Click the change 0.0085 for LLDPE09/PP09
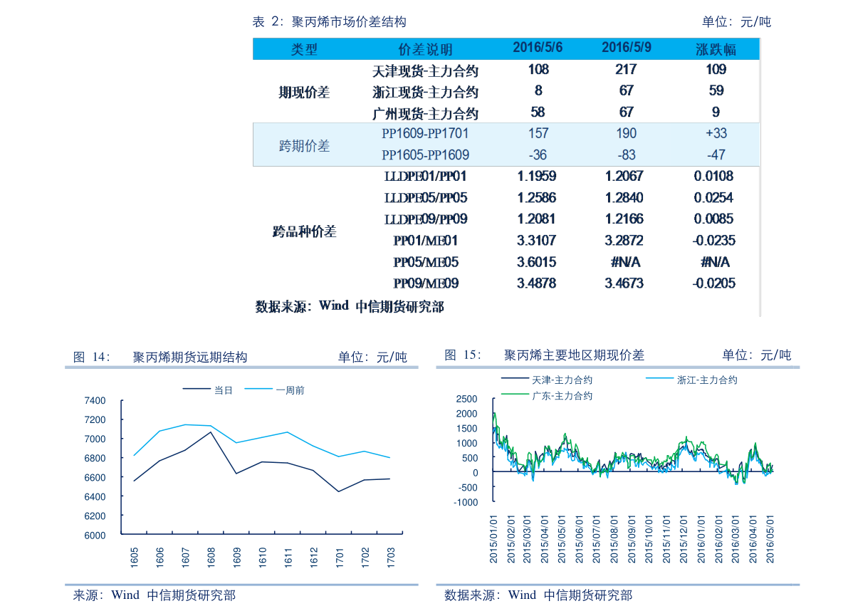This screenshot has width=848, height=616. [713, 219]
